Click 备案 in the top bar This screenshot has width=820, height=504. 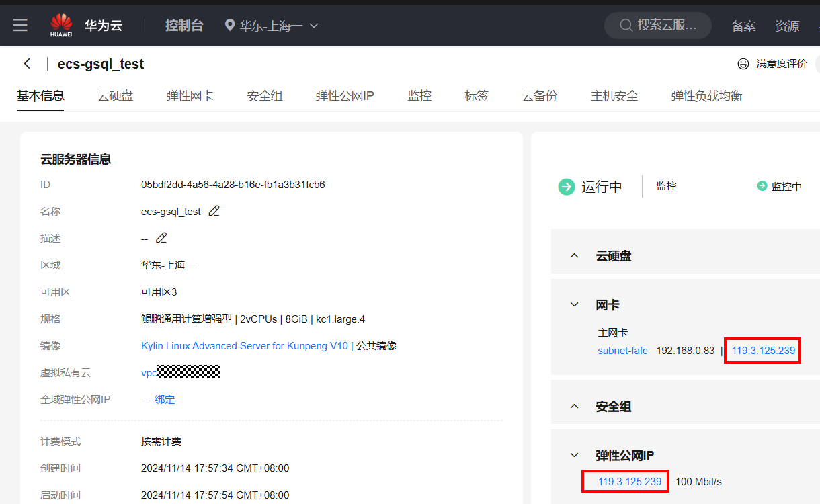click(743, 26)
